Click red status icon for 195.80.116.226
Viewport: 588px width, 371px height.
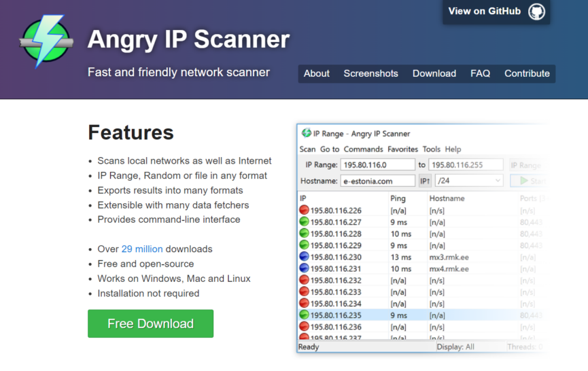304,210
